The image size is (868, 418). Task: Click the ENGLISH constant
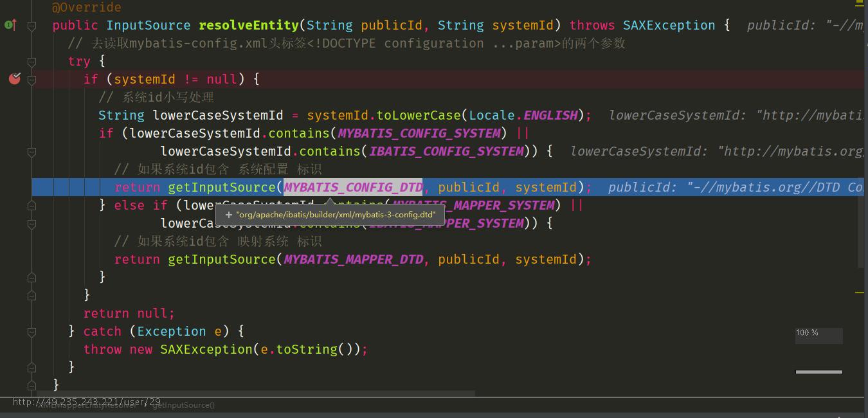click(x=550, y=115)
